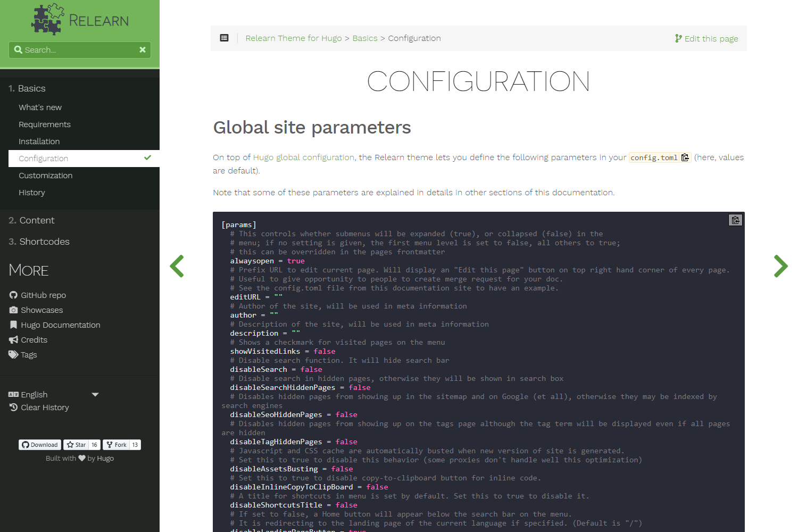Expand the Shortcodes section
The image size is (798, 532).
pyautogui.click(x=39, y=242)
